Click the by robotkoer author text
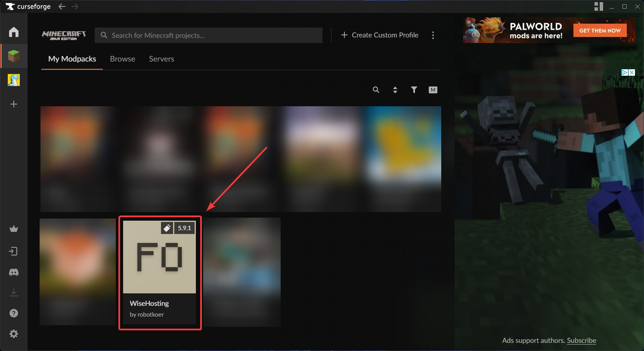 click(x=147, y=314)
